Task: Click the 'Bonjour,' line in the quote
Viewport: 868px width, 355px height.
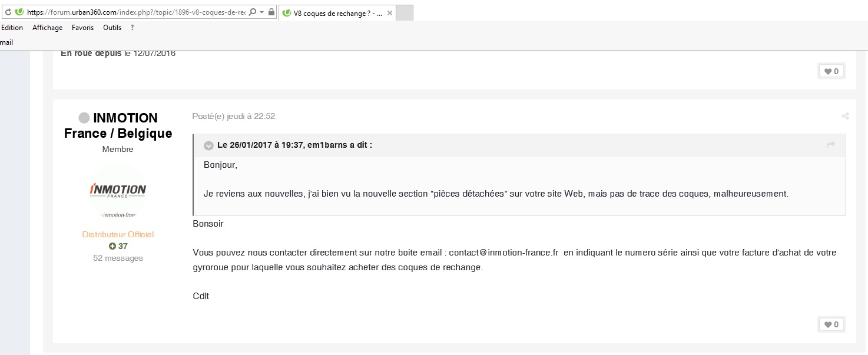Action: pos(220,165)
